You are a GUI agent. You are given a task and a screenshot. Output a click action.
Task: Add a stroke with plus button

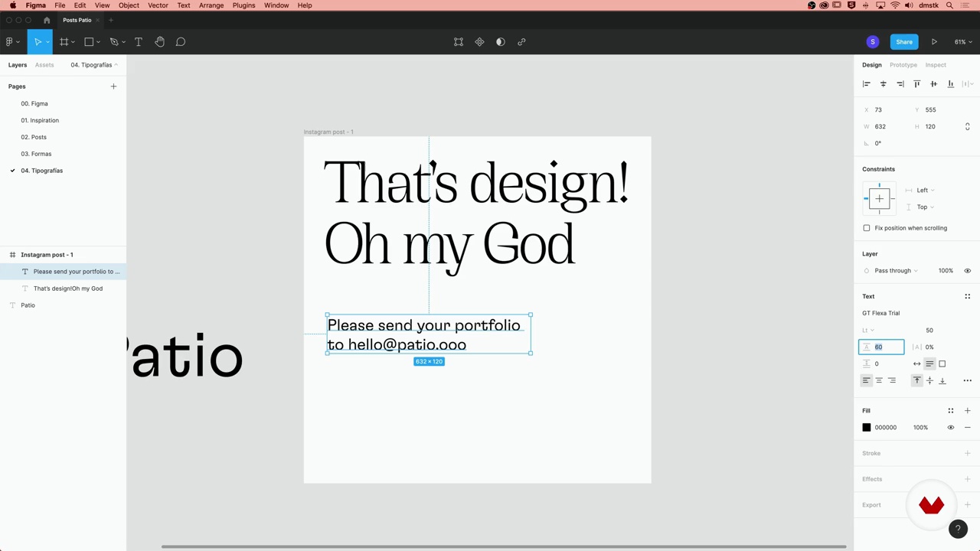pos(967,454)
